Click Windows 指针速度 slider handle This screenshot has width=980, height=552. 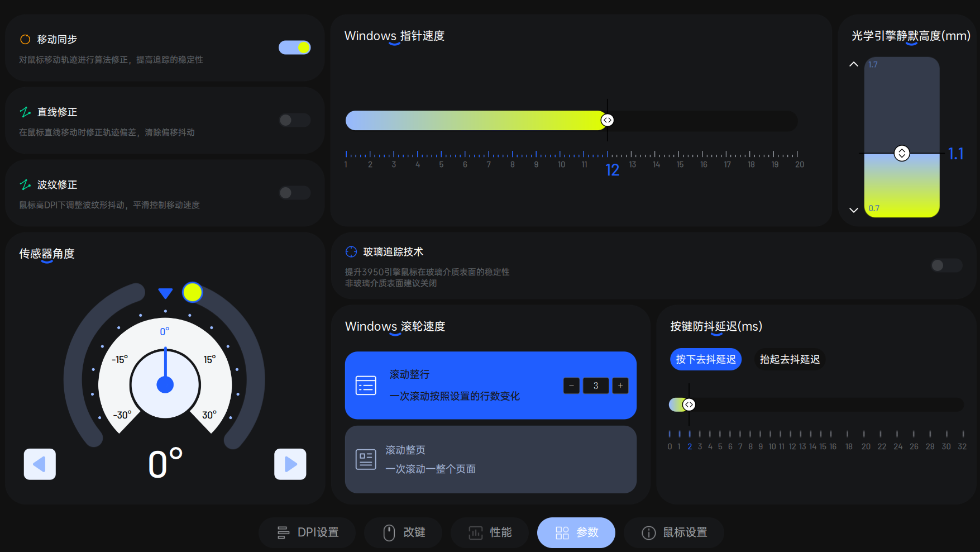608,120
